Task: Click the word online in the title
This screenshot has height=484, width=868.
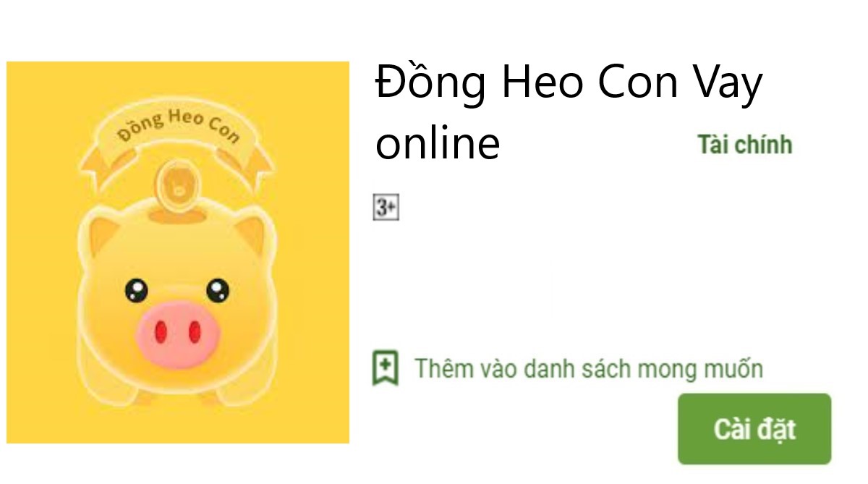Action: click(x=438, y=143)
